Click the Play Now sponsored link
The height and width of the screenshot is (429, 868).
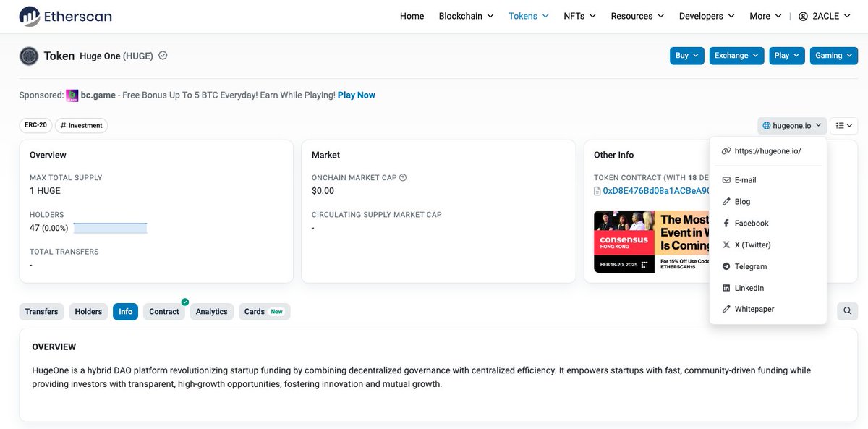[356, 95]
